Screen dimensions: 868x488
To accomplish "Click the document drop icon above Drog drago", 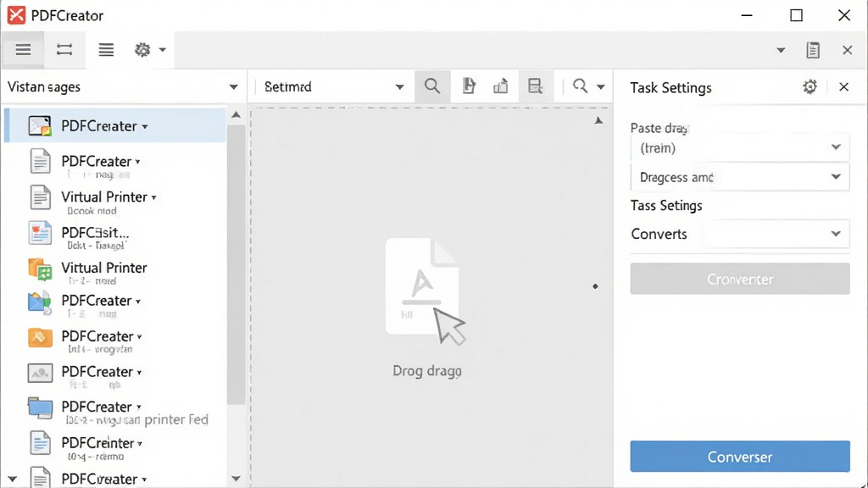I will pos(426,291).
